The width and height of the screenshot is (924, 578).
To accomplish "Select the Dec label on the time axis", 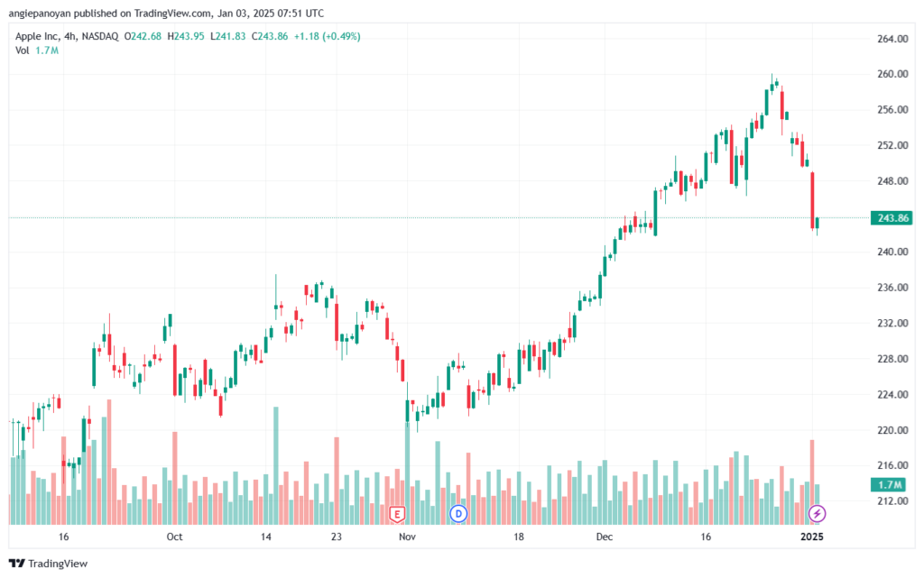I will pyautogui.click(x=604, y=537).
